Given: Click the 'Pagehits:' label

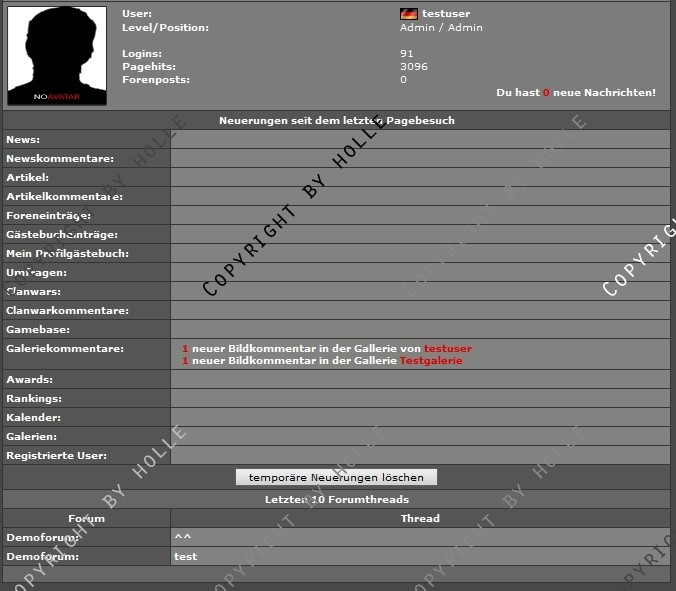Looking at the screenshot, I should tap(149, 66).
